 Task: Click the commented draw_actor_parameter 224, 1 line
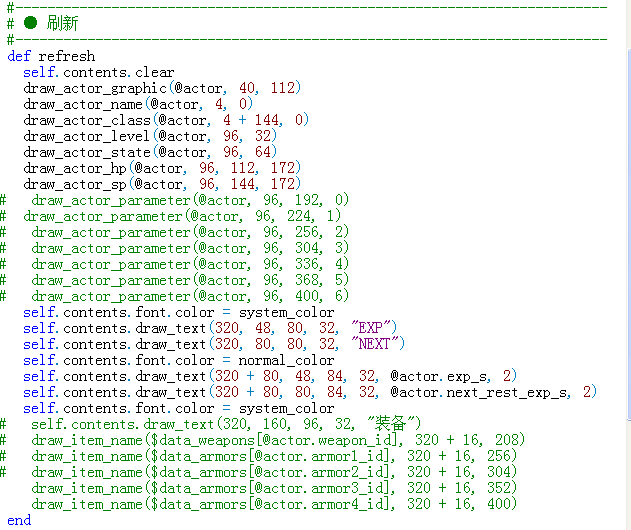[170, 217]
